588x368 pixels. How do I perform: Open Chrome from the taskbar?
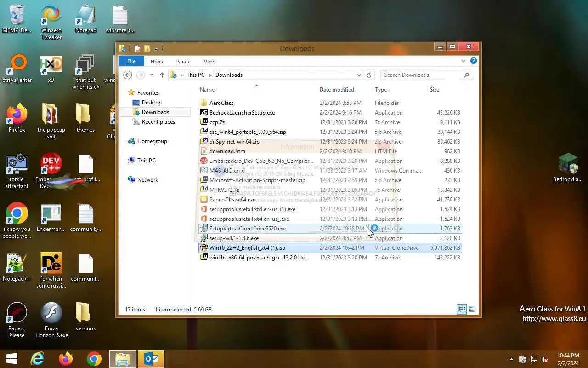coord(94,359)
